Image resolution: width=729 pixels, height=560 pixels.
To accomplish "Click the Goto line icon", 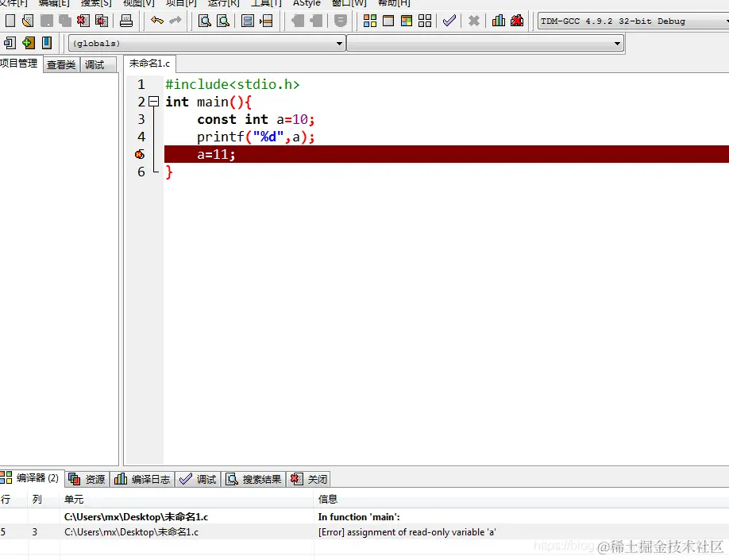I will pos(266,21).
